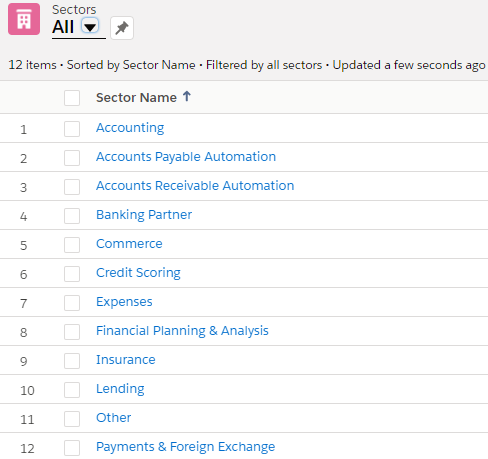The width and height of the screenshot is (488, 459).
Task: Sort by the Sector Name column header
Action: (x=136, y=98)
